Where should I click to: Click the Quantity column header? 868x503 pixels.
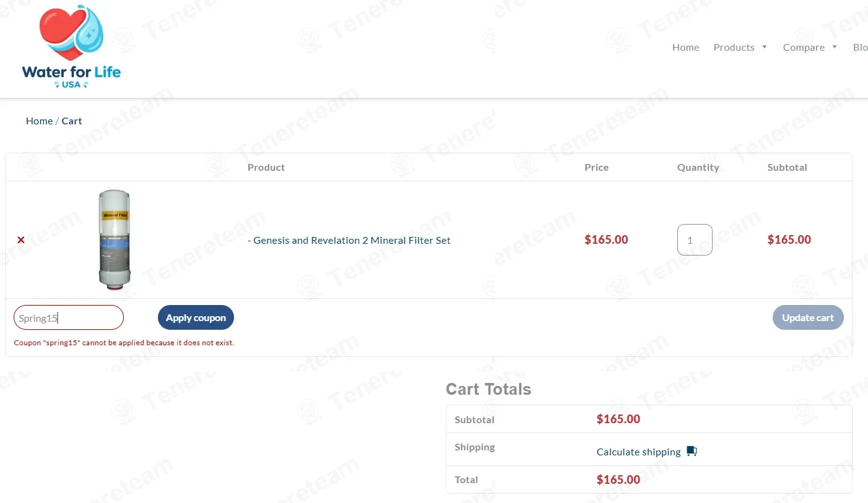tap(698, 168)
